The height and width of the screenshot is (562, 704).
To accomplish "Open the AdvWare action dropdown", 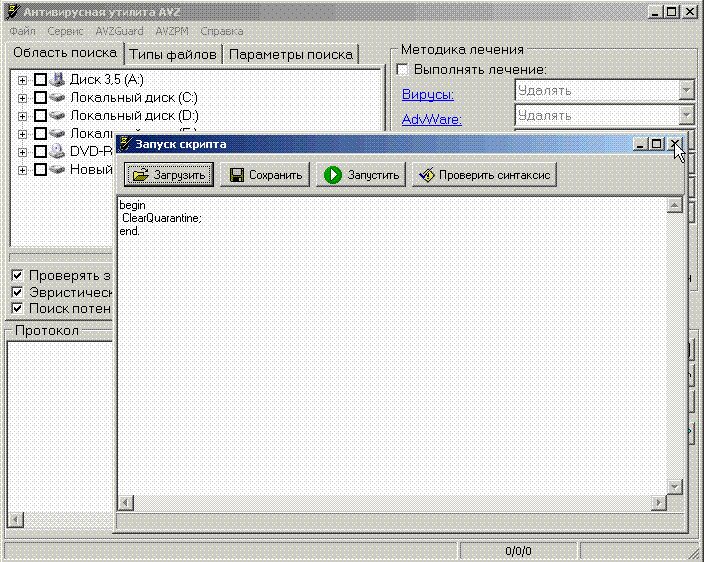I will [x=685, y=116].
